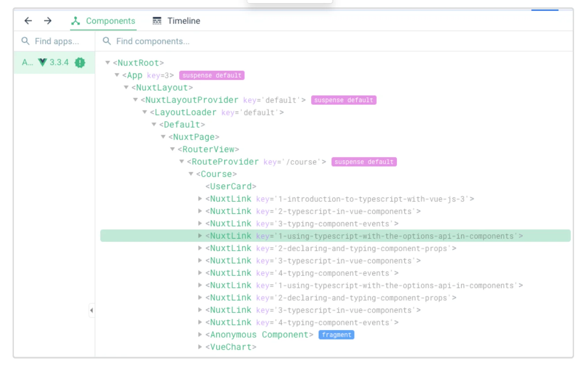588x369 pixels.
Task: Click the Vue logo icon in apps list
Action: (x=42, y=62)
